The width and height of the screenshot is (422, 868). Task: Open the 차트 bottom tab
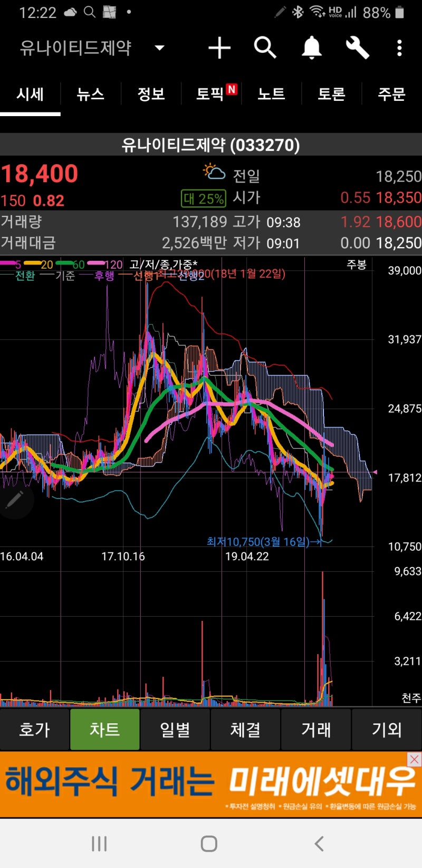105,729
